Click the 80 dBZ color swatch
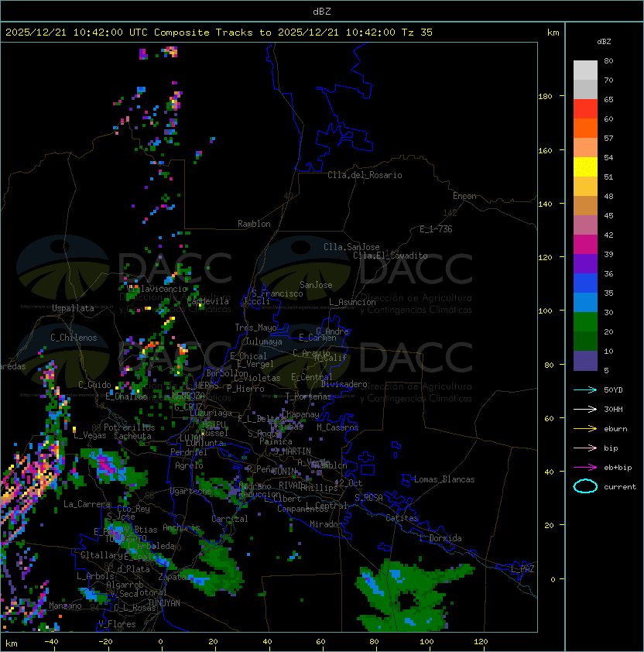The height and width of the screenshot is (652, 644). pyautogui.click(x=585, y=70)
